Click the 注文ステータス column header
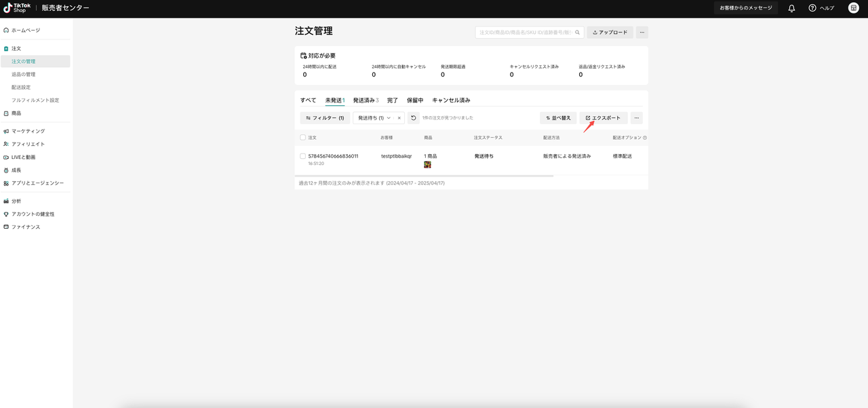Image resolution: width=868 pixels, height=408 pixels. pos(488,138)
